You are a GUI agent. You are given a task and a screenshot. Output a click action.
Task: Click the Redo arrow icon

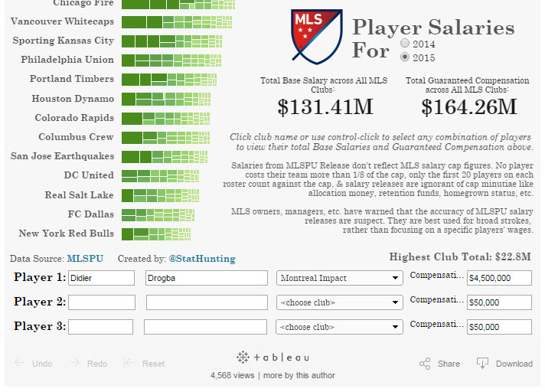click(x=75, y=364)
